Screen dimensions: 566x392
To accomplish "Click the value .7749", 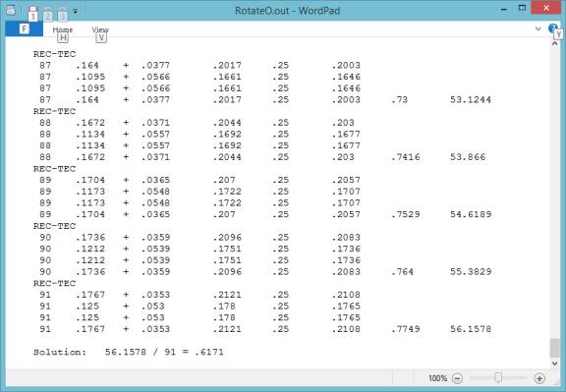I will (x=406, y=329).
